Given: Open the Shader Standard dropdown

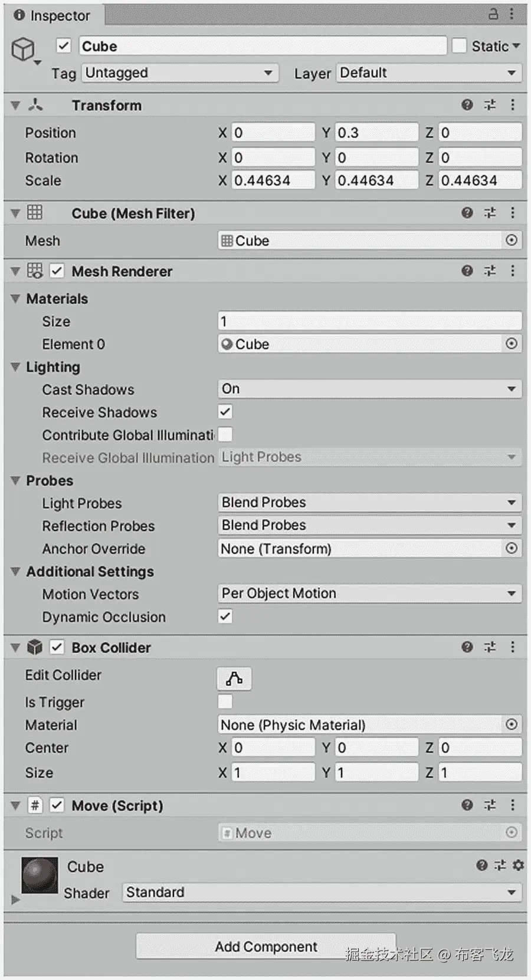Looking at the screenshot, I should pos(322,892).
